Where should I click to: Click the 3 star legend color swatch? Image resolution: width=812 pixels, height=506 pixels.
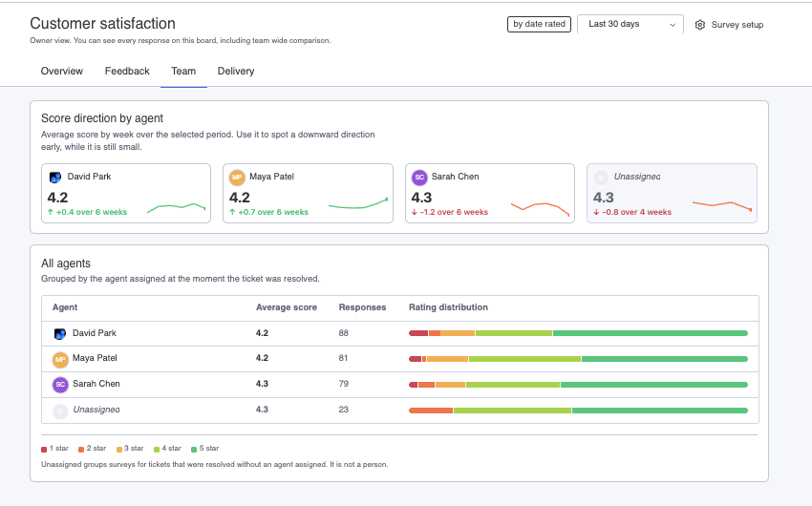click(119, 449)
